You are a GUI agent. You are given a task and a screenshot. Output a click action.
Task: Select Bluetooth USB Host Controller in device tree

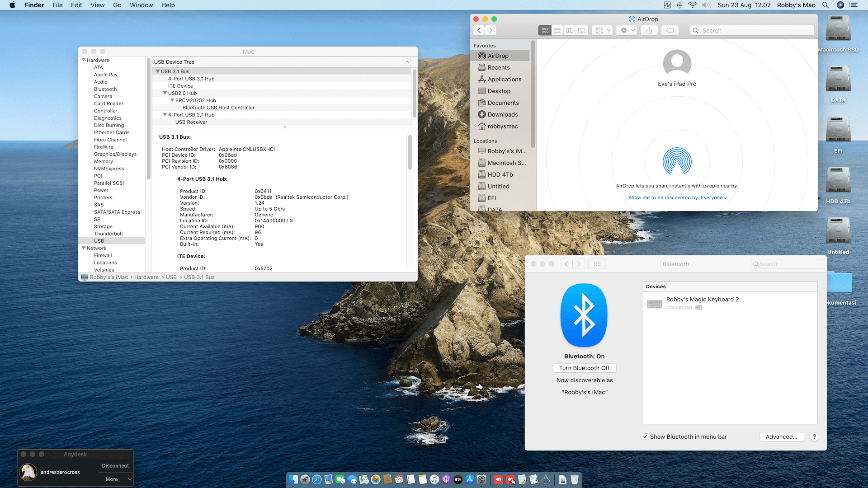click(218, 108)
